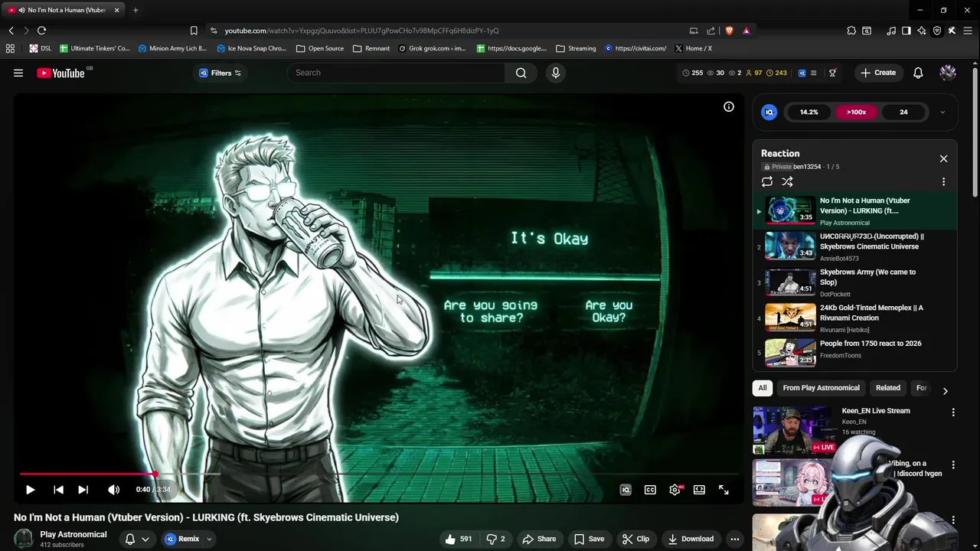980x551 pixels.
Task: Click the search magnifier button
Action: point(521,73)
